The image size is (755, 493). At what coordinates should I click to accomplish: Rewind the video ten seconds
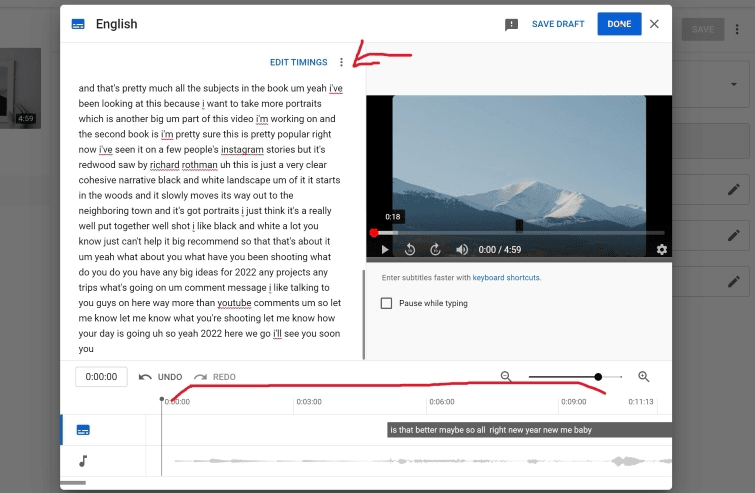coord(410,249)
